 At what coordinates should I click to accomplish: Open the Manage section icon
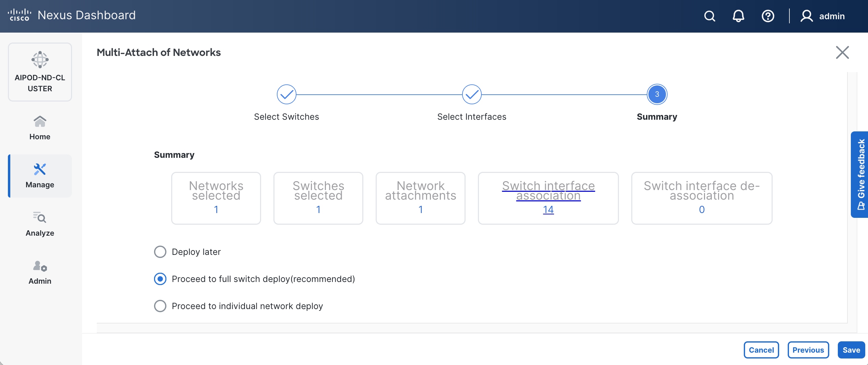click(40, 169)
